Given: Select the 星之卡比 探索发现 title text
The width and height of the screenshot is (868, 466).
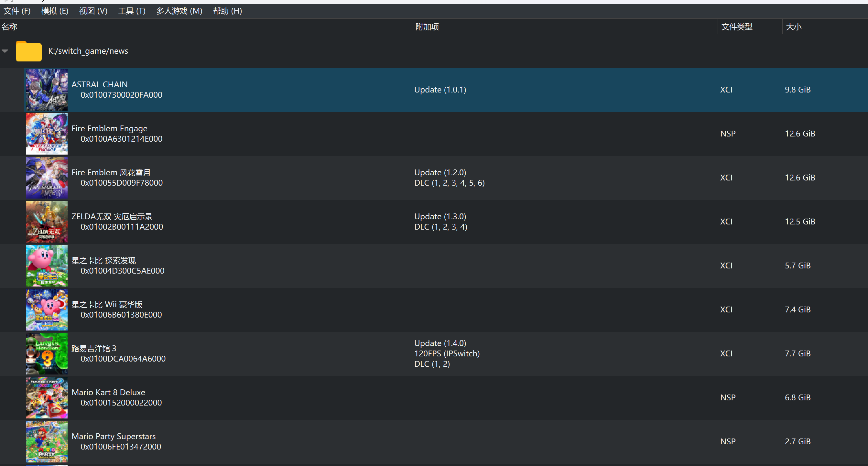Looking at the screenshot, I should 103,260.
